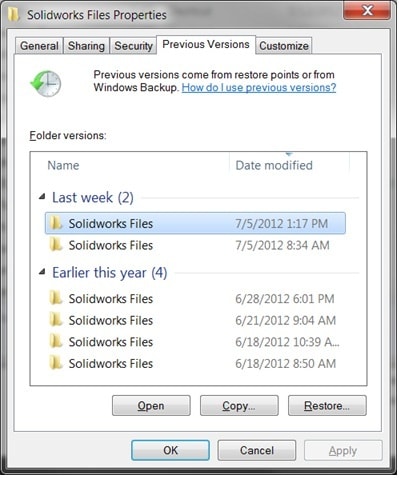The height and width of the screenshot is (478, 399).
Task: Click the title bar folder icon
Action: pyautogui.click(x=13, y=14)
